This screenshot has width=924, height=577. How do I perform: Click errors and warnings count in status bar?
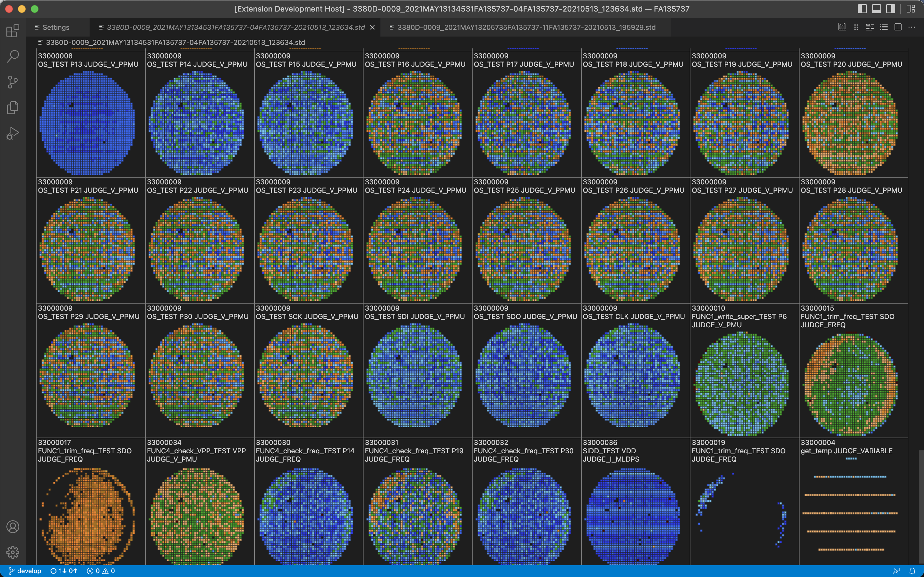(x=101, y=571)
